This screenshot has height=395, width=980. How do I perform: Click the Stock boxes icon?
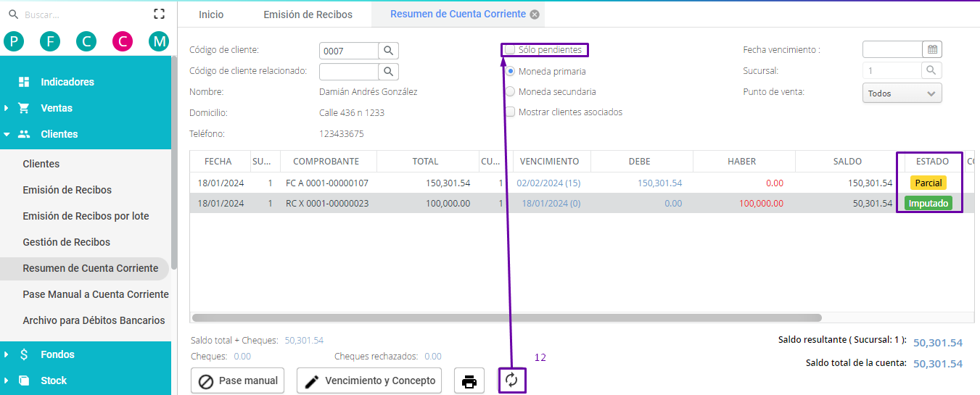[x=24, y=381]
